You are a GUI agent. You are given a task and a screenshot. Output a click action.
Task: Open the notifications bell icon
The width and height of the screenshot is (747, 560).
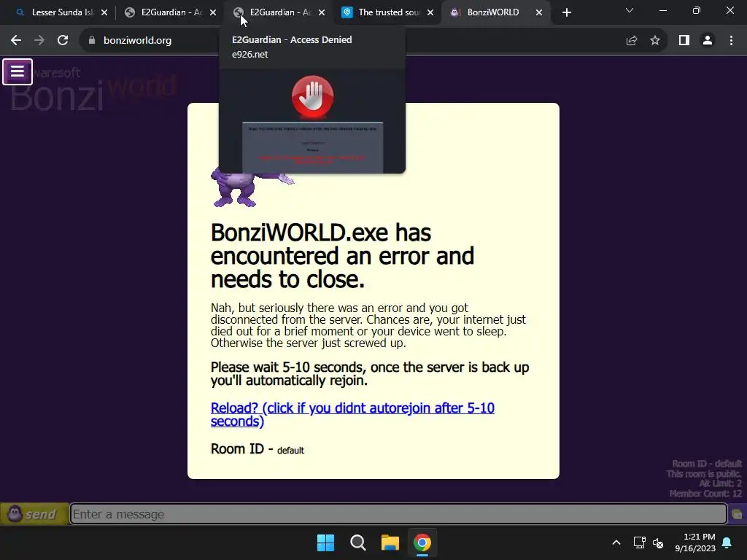click(x=727, y=542)
